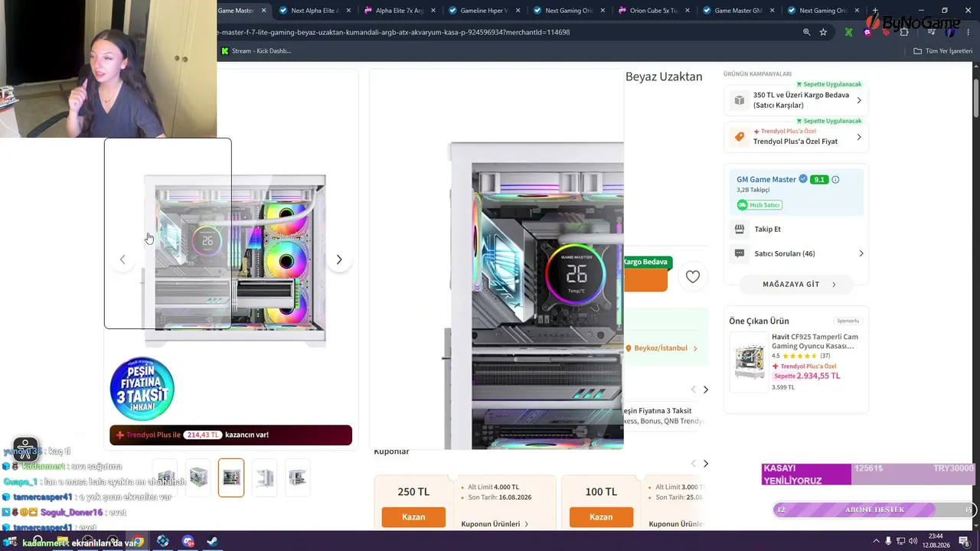Screen dimensions: 980x551
Task: Close the Next Alpha Elite tab
Action: 349,11
